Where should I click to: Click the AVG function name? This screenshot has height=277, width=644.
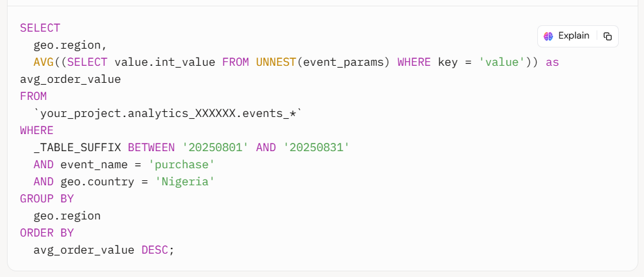point(44,63)
